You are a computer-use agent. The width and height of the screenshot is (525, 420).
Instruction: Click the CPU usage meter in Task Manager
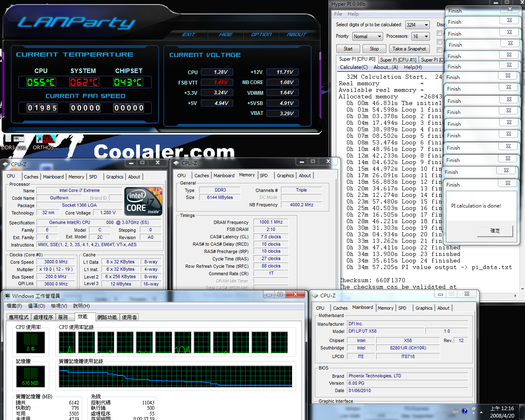point(30,342)
